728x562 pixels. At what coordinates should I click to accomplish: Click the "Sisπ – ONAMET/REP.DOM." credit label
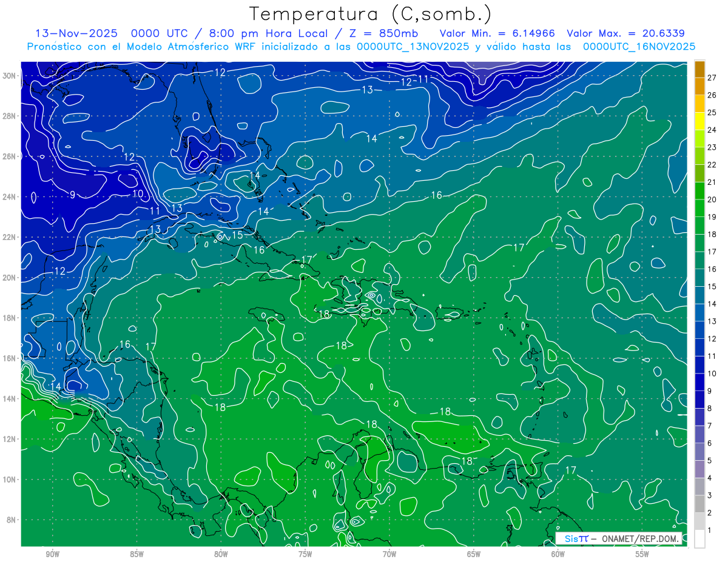pyautogui.click(x=619, y=538)
